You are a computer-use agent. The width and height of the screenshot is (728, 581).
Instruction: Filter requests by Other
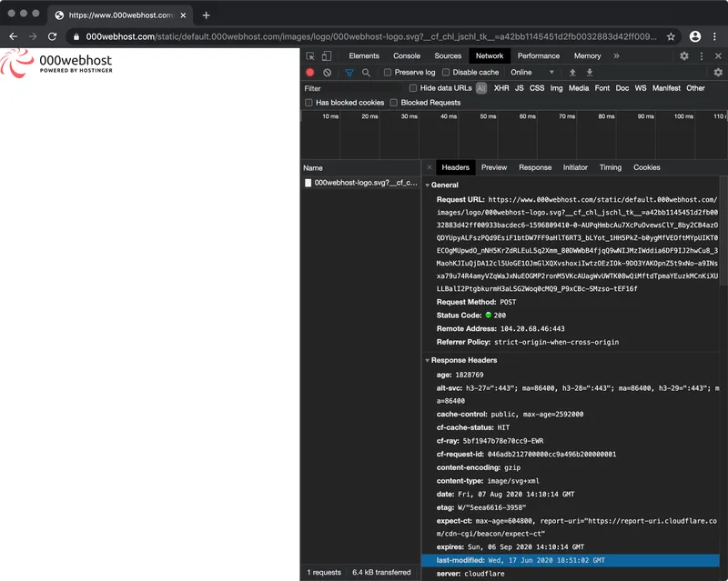pyautogui.click(x=695, y=88)
